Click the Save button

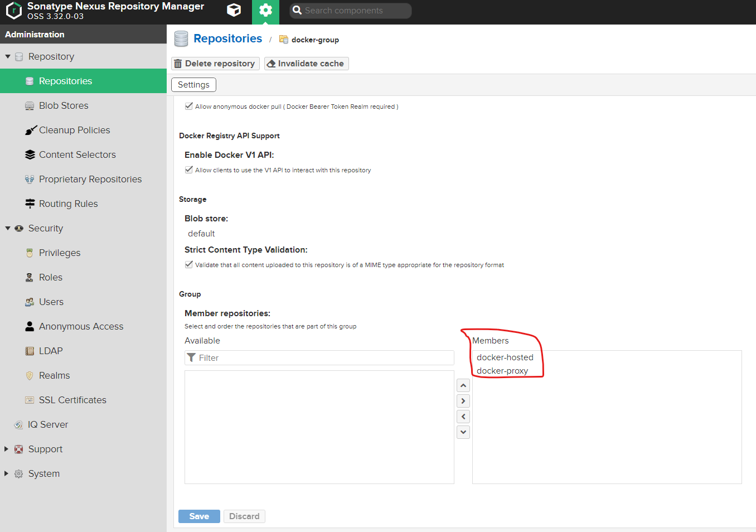tap(199, 516)
